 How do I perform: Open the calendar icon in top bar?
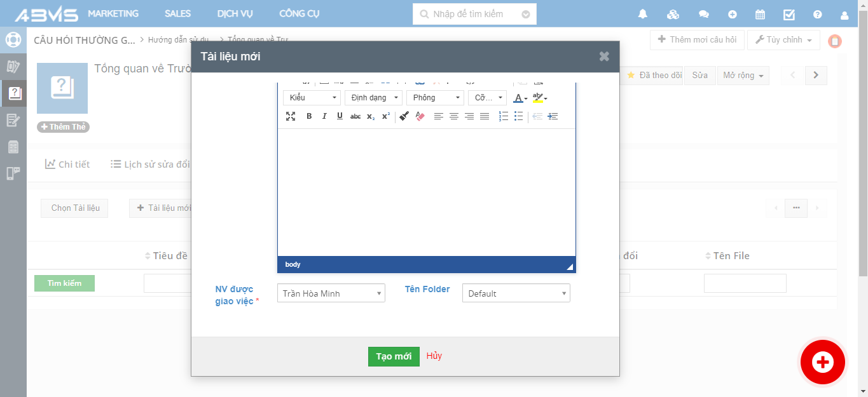point(760,14)
